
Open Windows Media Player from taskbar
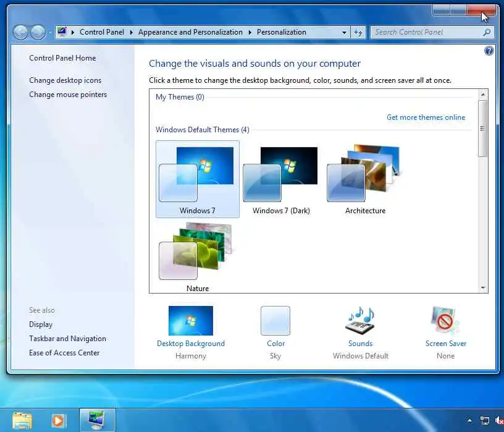point(58,421)
